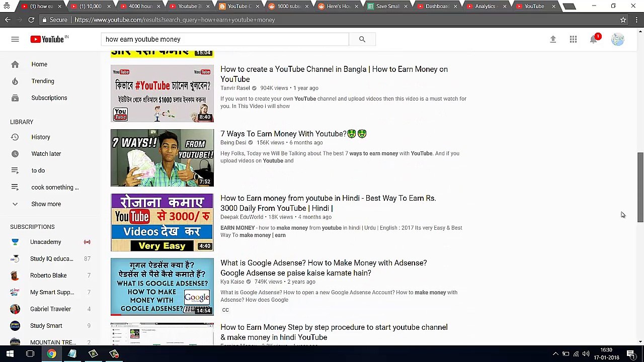Click the browser address bar URL
644x362 pixels.
[175, 20]
